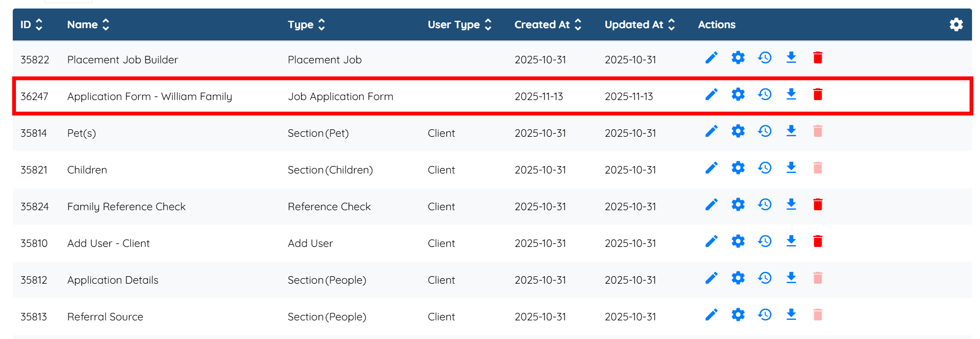This screenshot has height=339, width=980.
Task: Delete the Add User - Client form
Action: pyautogui.click(x=817, y=242)
